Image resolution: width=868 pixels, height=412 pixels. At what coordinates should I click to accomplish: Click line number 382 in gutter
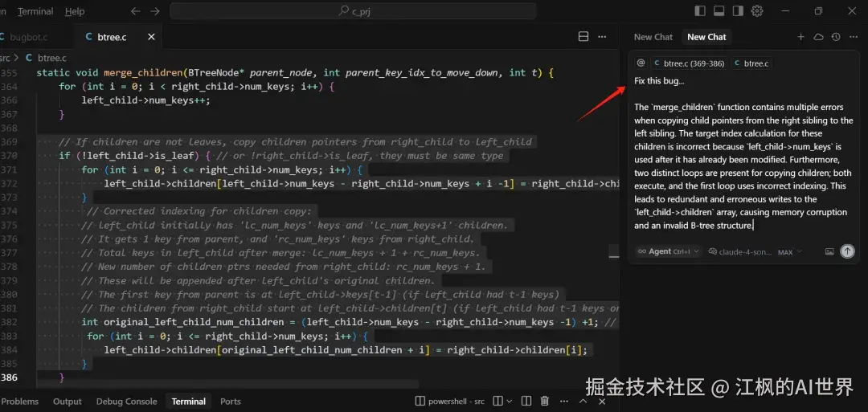(9, 322)
